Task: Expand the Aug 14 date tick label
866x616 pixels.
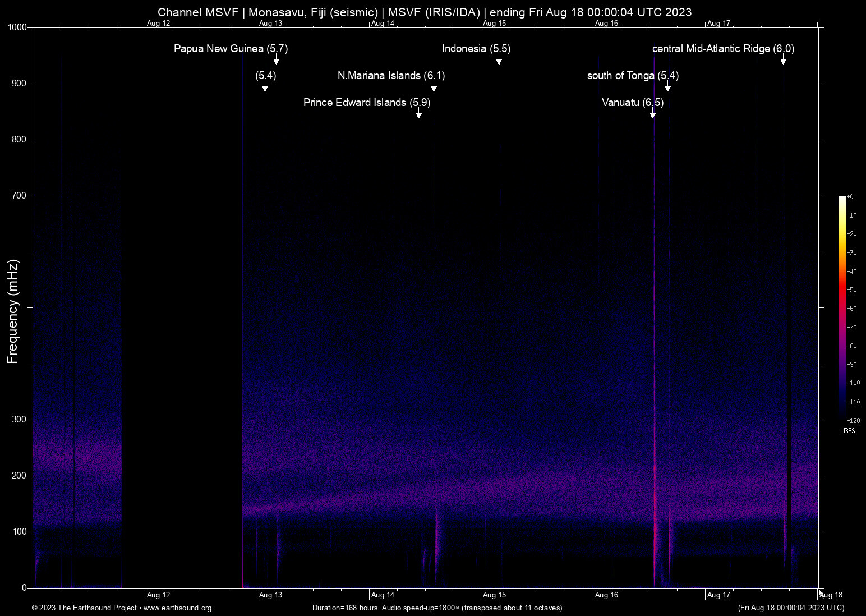Action: point(384,595)
